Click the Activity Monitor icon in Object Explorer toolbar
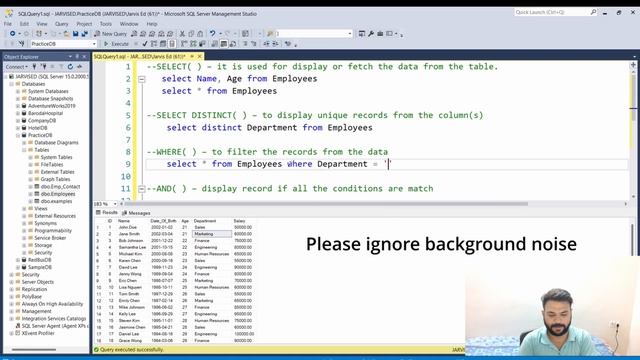The image size is (640, 360). [80, 67]
